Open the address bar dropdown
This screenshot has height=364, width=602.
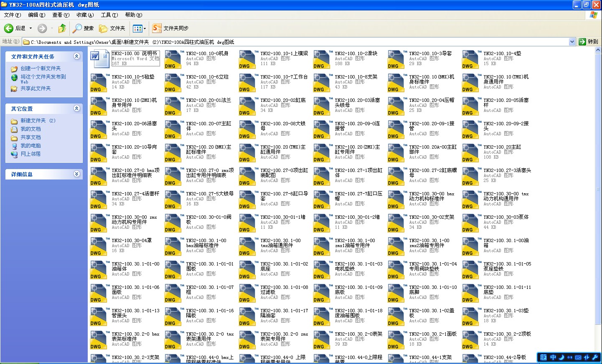point(572,42)
